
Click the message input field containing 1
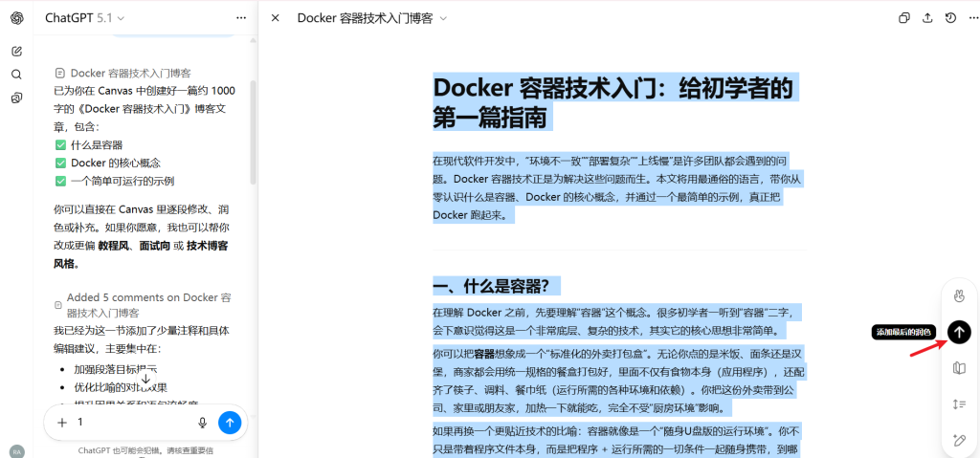(x=132, y=423)
